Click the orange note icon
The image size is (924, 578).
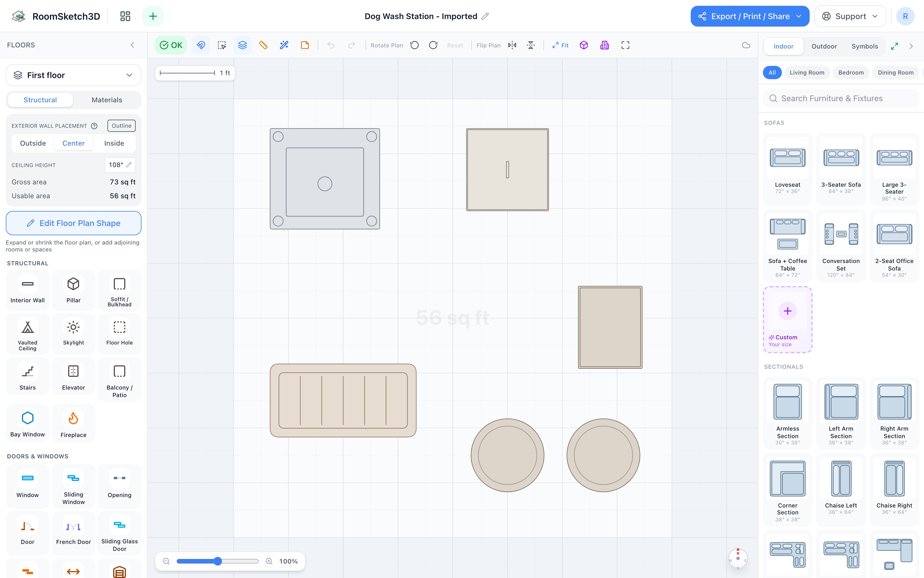tap(305, 45)
